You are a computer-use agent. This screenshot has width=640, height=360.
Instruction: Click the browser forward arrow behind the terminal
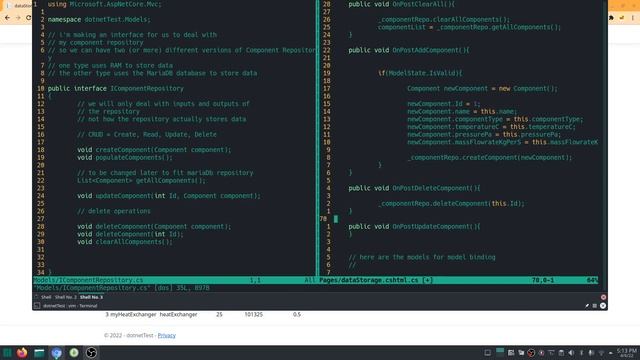pos(18,18)
